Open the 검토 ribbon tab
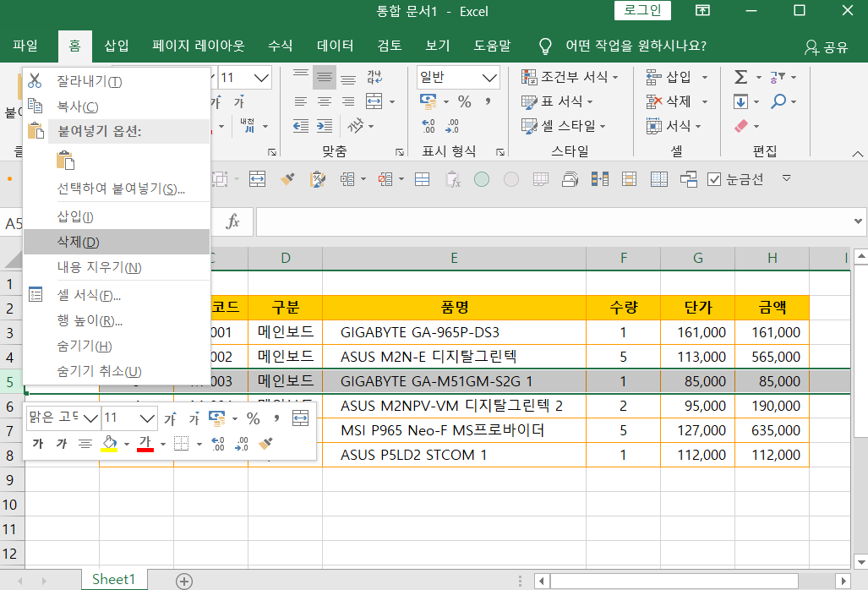Viewport: 868px width, 590px height. (389, 46)
